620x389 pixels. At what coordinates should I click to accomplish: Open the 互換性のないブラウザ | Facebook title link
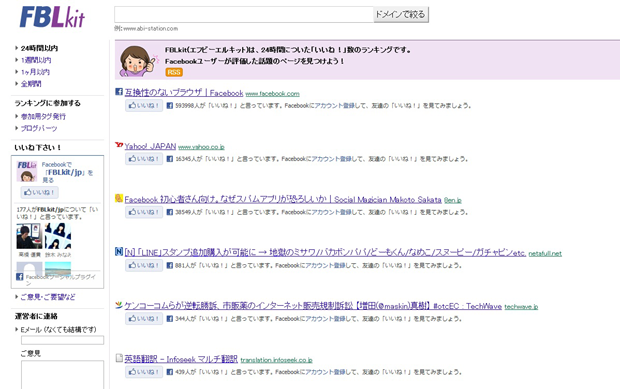click(184, 93)
